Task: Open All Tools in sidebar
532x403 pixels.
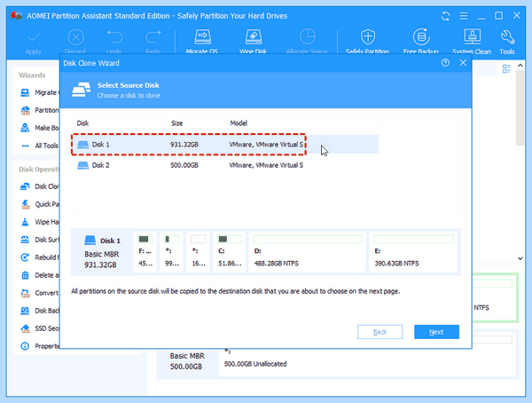Action: (x=39, y=146)
